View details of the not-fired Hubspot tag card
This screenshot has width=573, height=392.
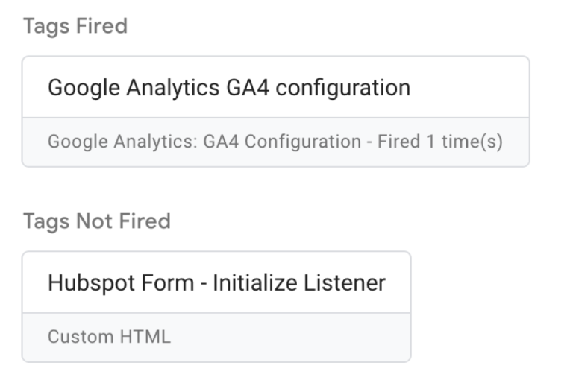[x=216, y=306]
